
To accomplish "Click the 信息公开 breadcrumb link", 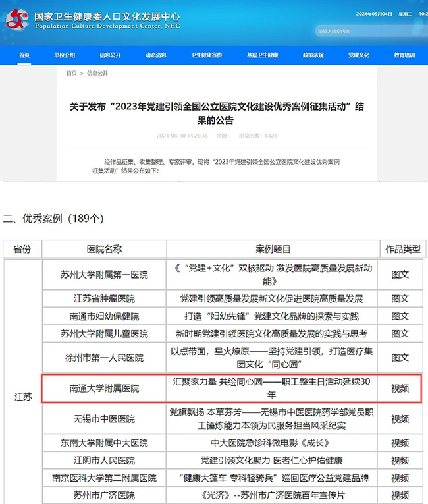I will tap(97, 73).
